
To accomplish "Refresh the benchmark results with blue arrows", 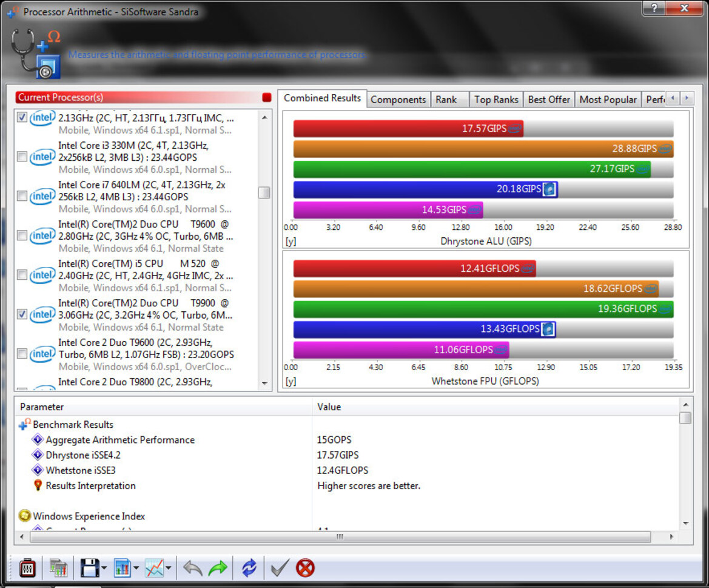I will click(x=249, y=568).
